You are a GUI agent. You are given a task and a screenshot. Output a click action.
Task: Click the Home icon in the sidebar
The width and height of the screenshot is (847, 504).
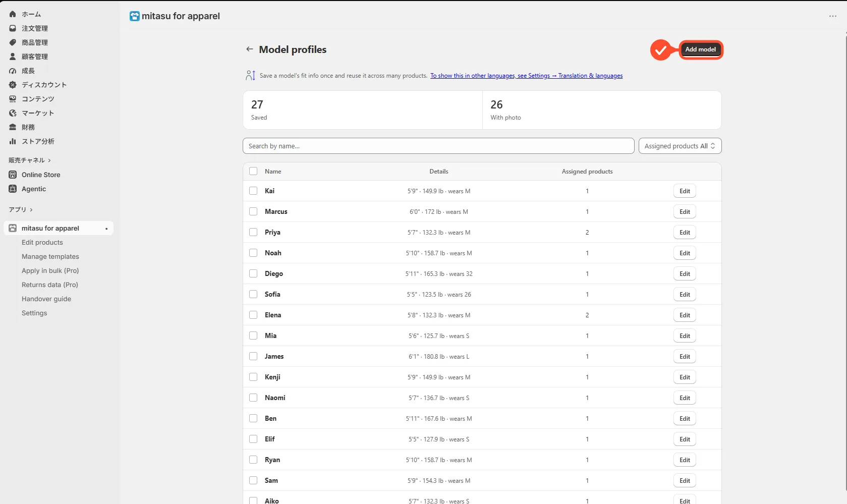coord(13,14)
